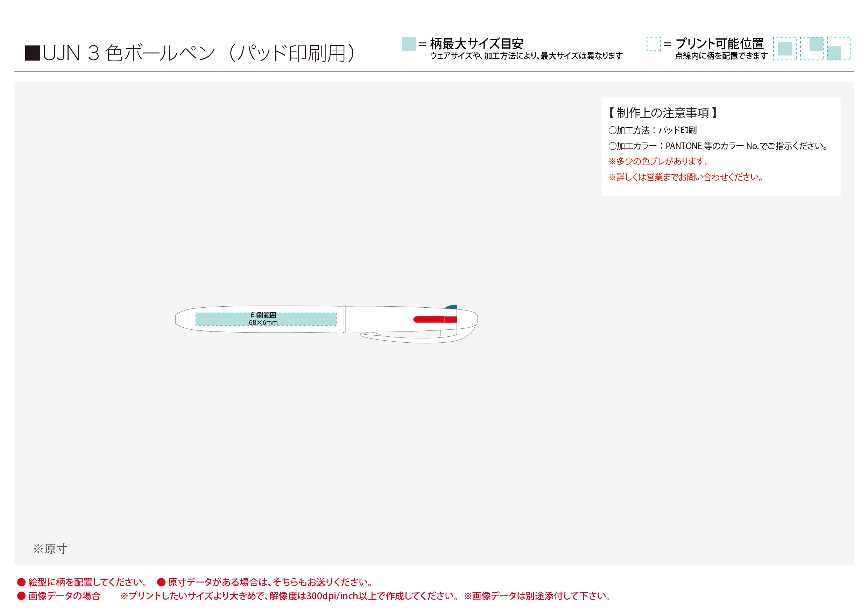Screen dimensions: 868x614
Task: Click the '柄最大サイズ目安' legend heading
Action: (x=477, y=44)
